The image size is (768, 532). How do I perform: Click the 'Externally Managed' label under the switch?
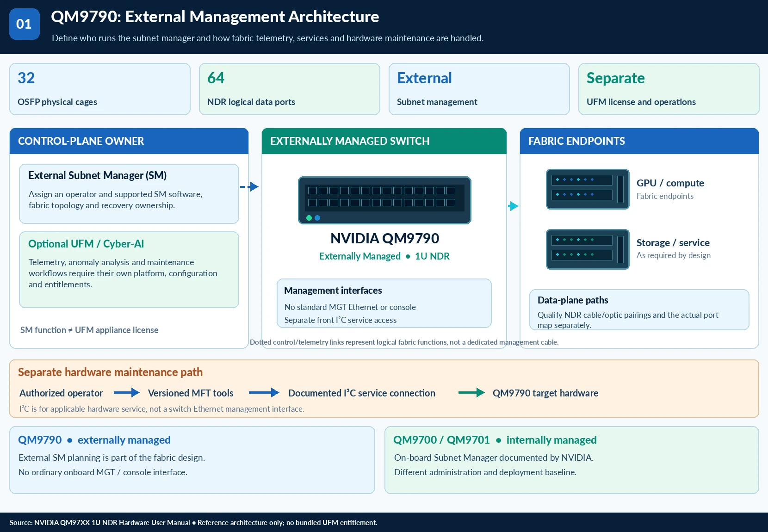coord(360,256)
